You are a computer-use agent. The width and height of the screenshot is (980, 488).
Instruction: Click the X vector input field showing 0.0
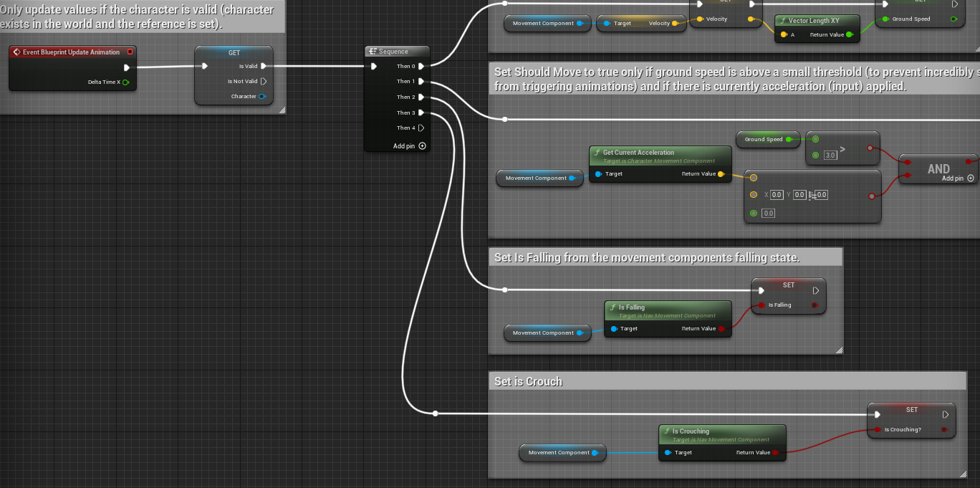pos(776,194)
